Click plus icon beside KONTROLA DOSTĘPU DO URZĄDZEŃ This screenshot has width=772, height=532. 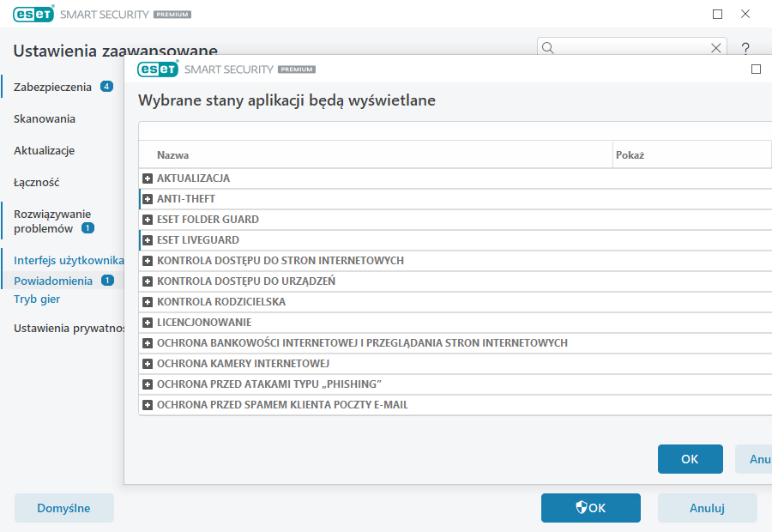(148, 281)
